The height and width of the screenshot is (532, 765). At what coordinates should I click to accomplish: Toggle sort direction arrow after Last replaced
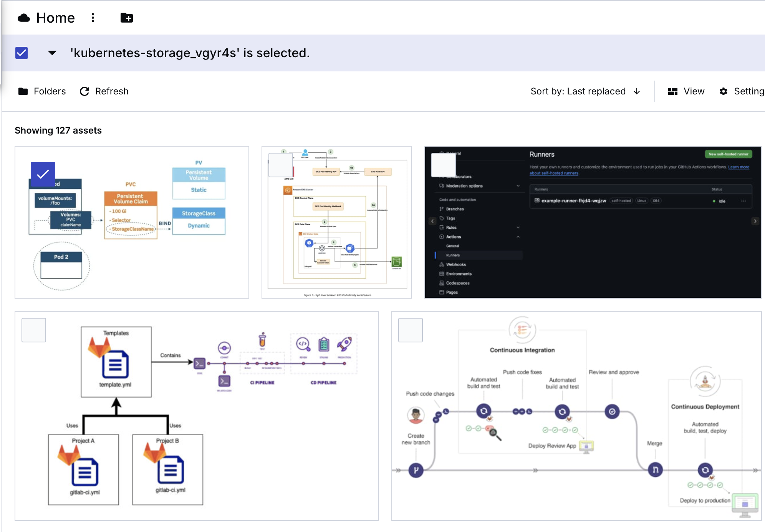(x=637, y=91)
